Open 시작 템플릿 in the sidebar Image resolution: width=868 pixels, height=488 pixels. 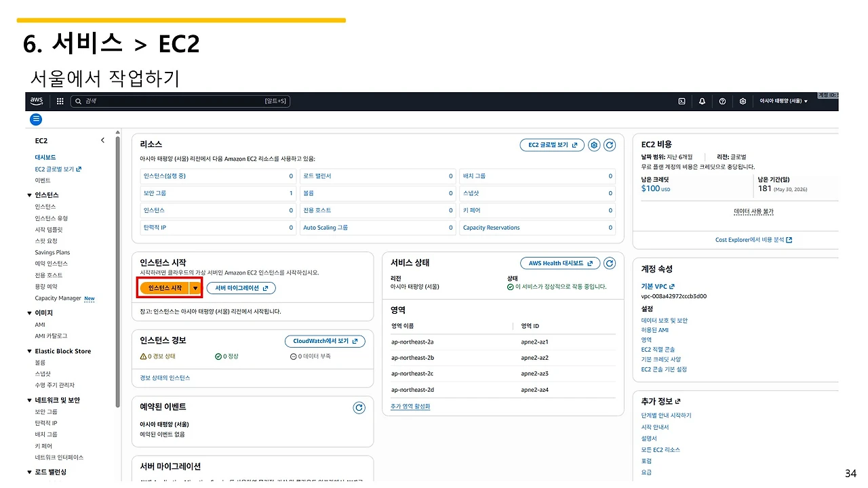[x=49, y=230]
